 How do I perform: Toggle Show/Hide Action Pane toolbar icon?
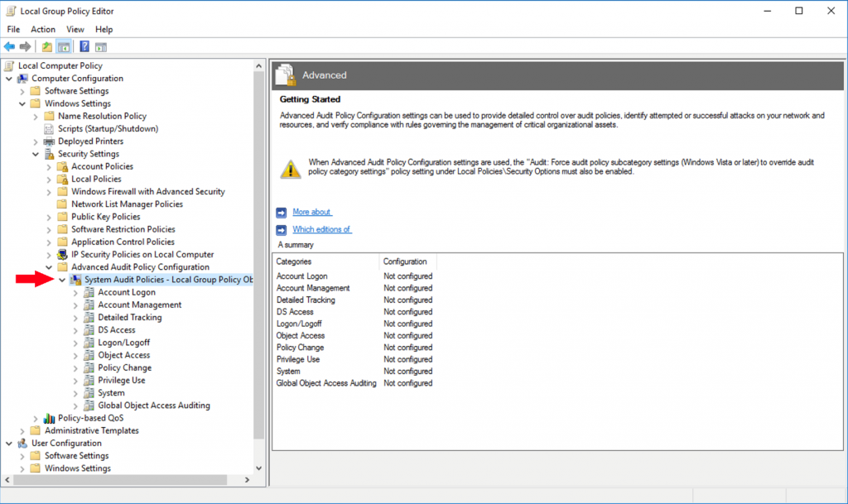click(x=101, y=46)
